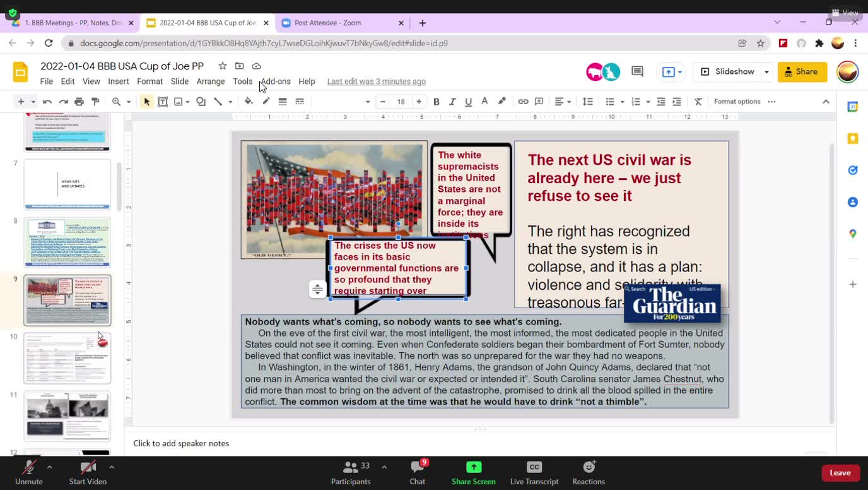This screenshot has height=490, width=868.
Task: Select the paint format tool
Action: (95, 102)
